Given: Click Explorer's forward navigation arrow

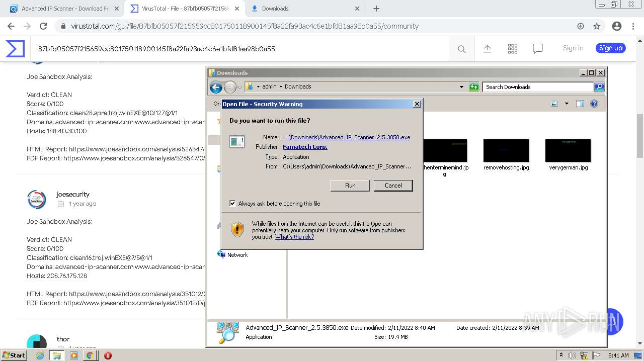Looking at the screenshot, I should [x=230, y=87].
